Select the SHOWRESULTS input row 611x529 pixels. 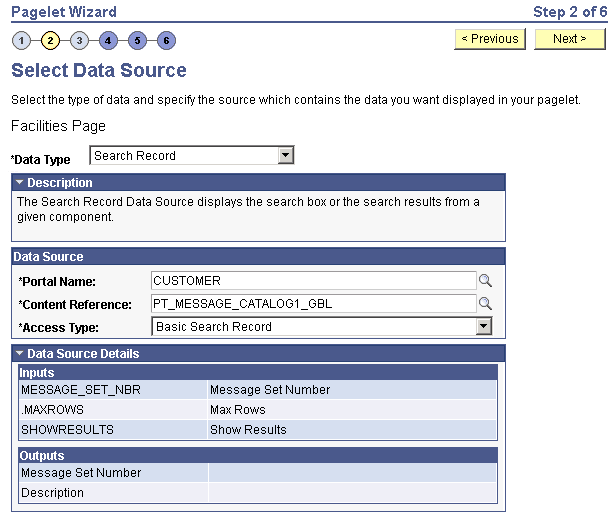pos(258,430)
